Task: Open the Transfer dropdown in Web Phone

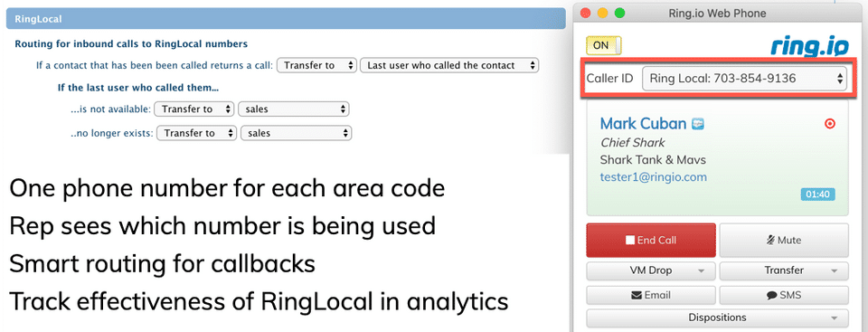Action: click(x=784, y=271)
